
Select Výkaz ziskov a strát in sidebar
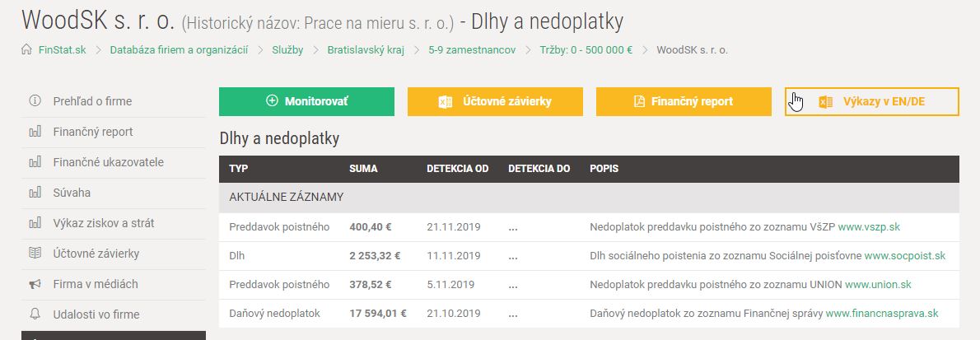point(103,223)
